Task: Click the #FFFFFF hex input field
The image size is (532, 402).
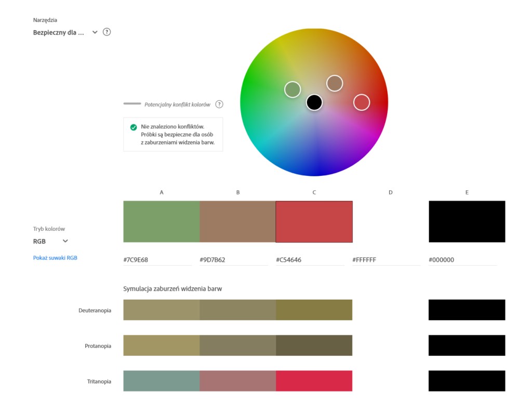Action: click(387, 260)
